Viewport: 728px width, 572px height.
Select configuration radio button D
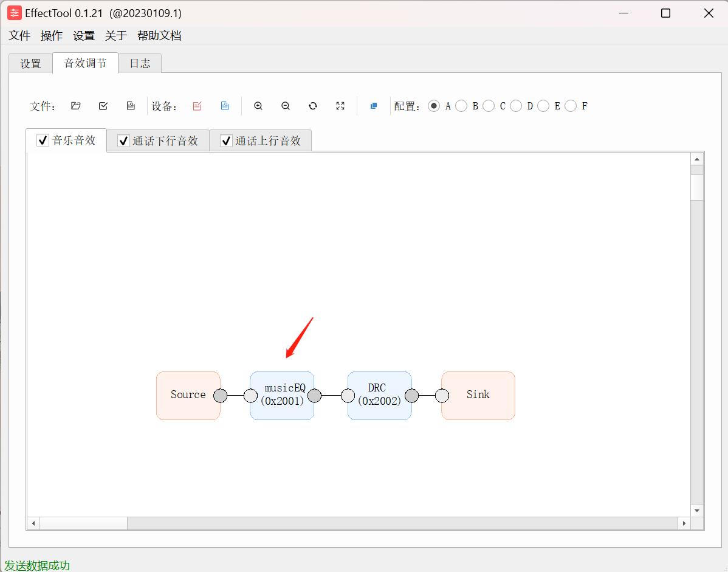pyautogui.click(x=516, y=106)
